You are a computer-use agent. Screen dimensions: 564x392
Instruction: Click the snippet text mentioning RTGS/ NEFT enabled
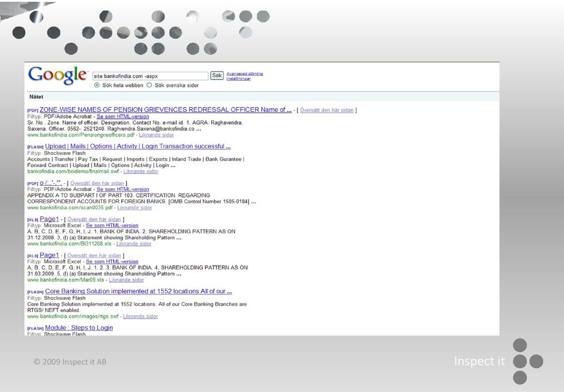pos(137,307)
